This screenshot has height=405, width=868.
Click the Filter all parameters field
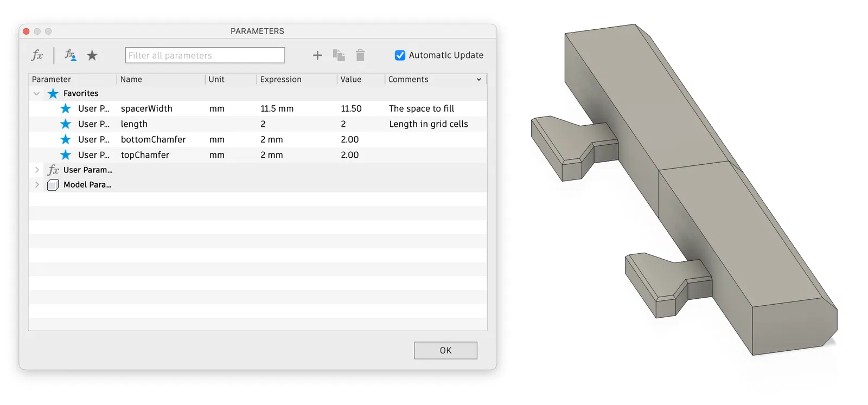point(205,55)
